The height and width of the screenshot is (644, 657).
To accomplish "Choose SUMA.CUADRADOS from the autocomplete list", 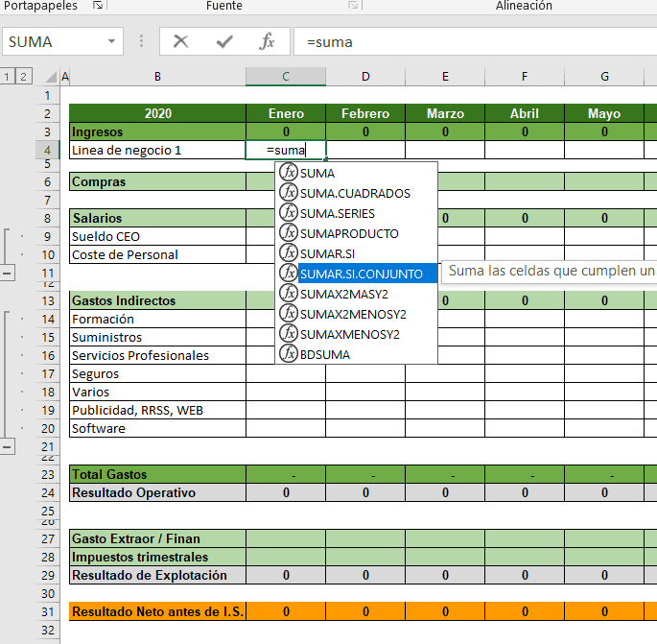I will pos(356,193).
